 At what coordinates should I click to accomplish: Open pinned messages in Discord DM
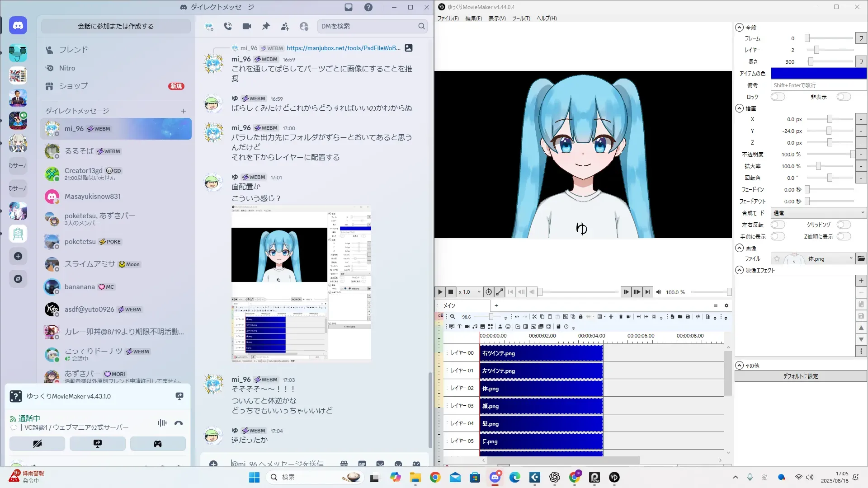266,26
